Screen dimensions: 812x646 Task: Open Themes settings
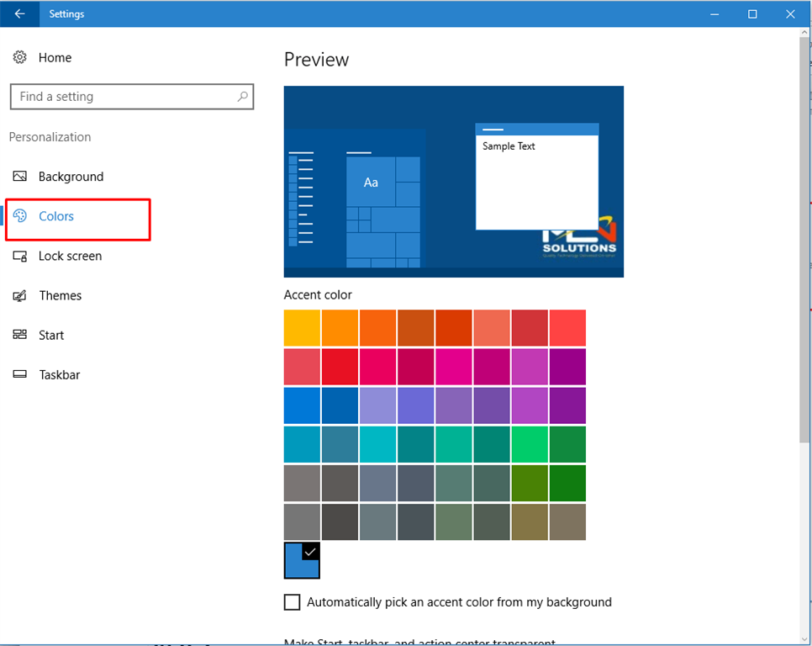coord(60,295)
